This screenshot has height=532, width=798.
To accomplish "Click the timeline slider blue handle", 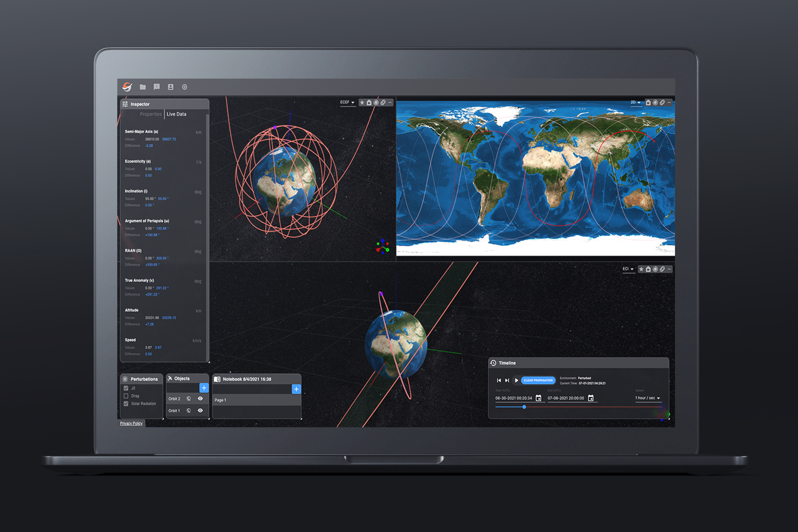I will click(524, 407).
